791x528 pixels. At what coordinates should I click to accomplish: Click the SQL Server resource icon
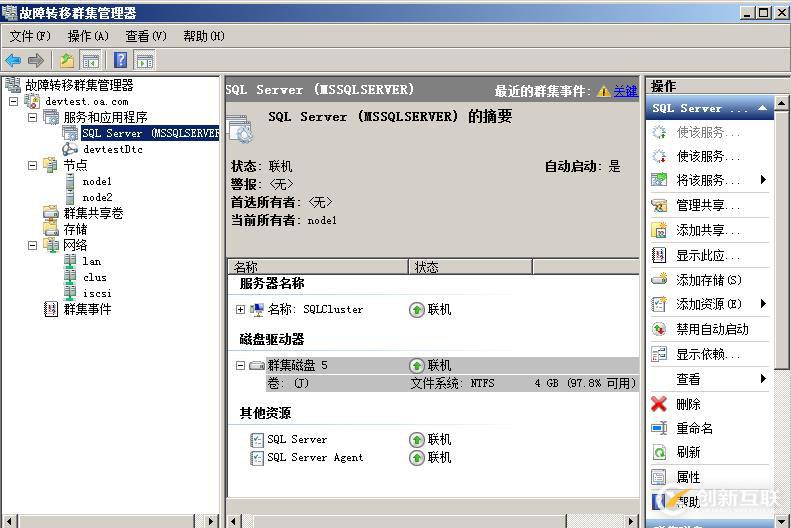257,440
